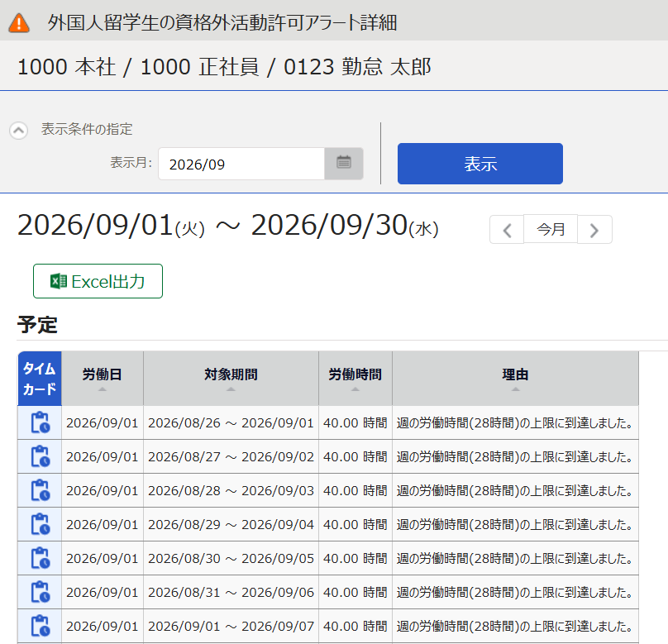Open timecard for period 2026/08/30 ~ 2026/09/05
Screen dimensions: 668x644
point(40,558)
